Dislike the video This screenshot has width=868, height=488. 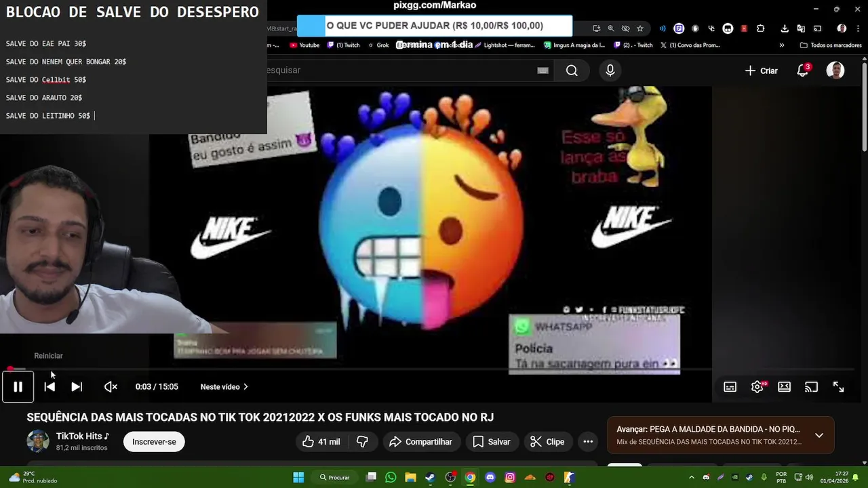coord(363,442)
